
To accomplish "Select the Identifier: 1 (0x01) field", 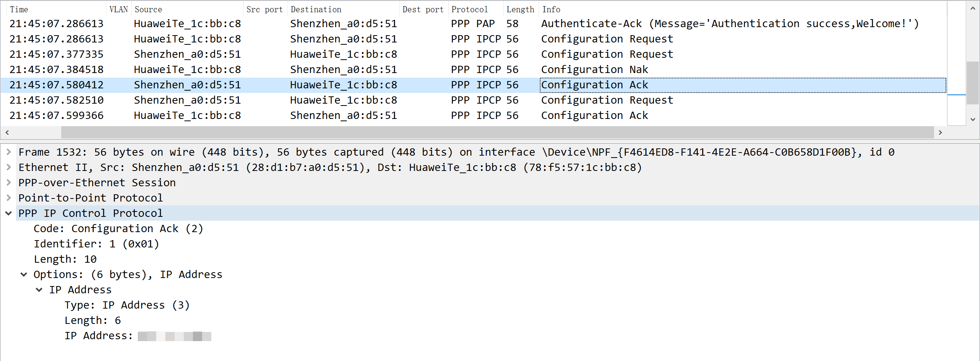I will pos(96,244).
